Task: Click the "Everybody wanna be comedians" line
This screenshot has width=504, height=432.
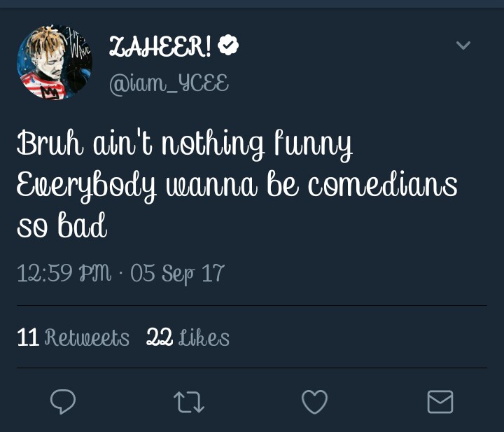Action: 237,186
